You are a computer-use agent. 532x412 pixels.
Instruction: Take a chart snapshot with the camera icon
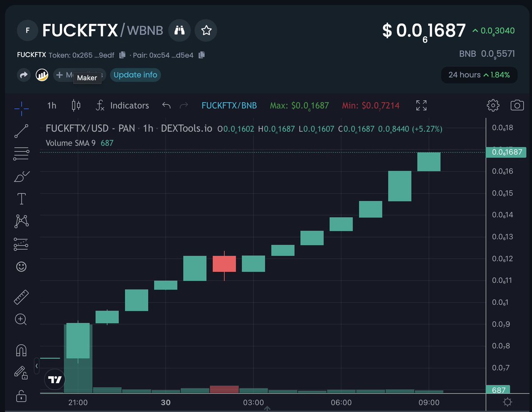point(517,105)
